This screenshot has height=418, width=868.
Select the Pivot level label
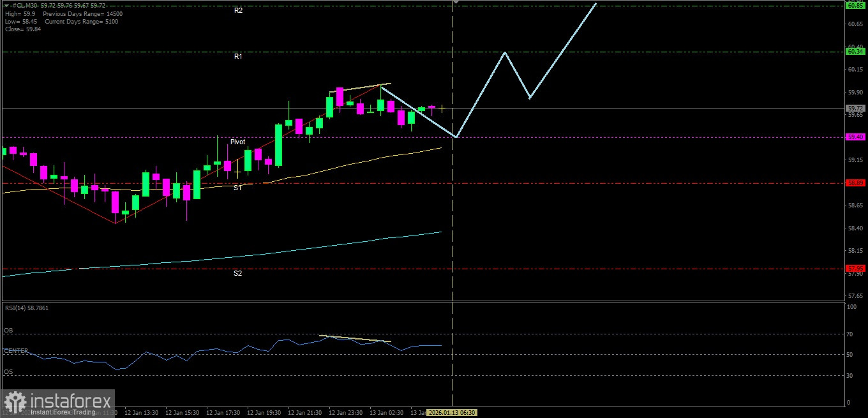click(237, 142)
